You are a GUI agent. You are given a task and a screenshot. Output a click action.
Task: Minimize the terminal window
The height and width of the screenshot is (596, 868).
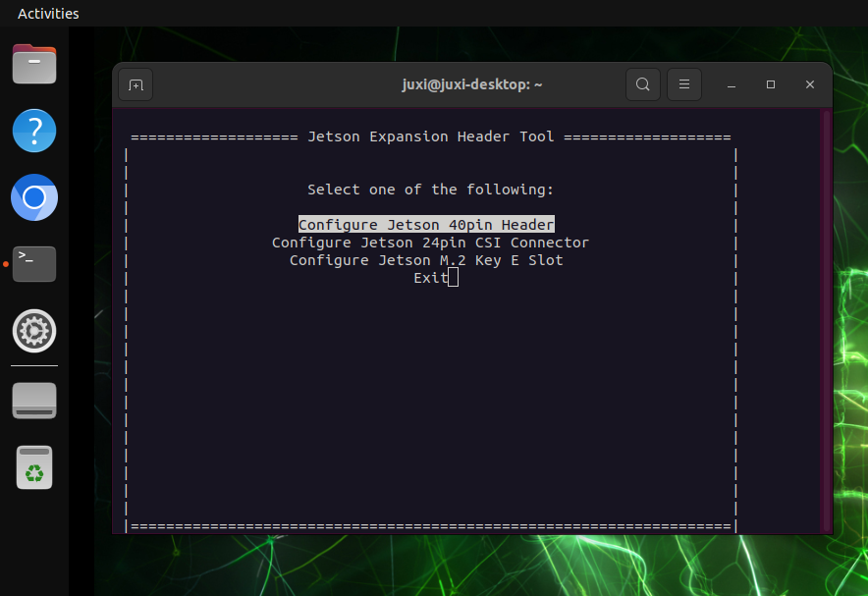[x=732, y=84]
